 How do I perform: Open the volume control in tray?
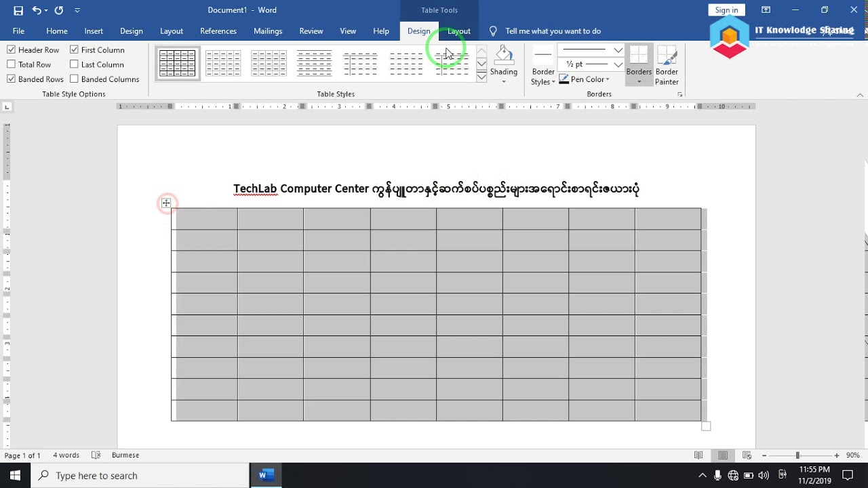point(764,475)
